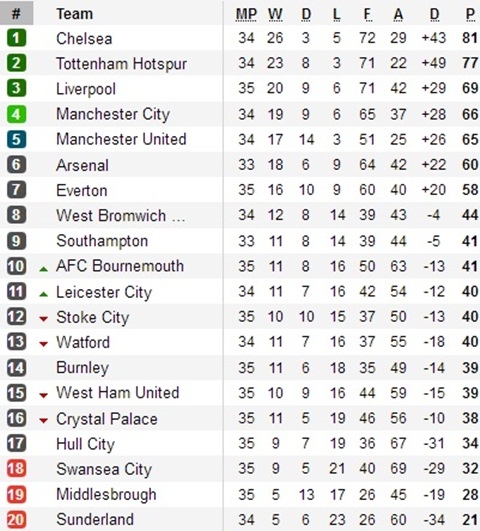Click Sunderland's 21 points cell
This screenshot has width=480, height=531.
pyautogui.click(x=470, y=519)
